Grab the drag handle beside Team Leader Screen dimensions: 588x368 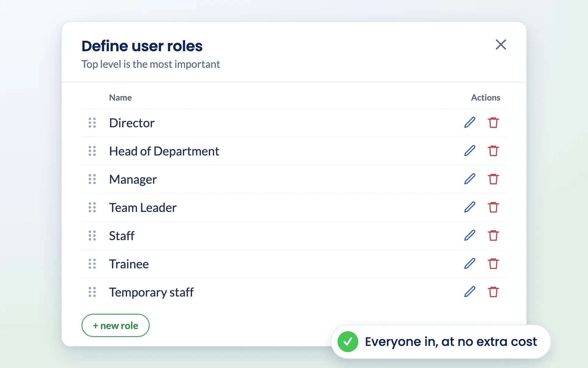coord(92,207)
